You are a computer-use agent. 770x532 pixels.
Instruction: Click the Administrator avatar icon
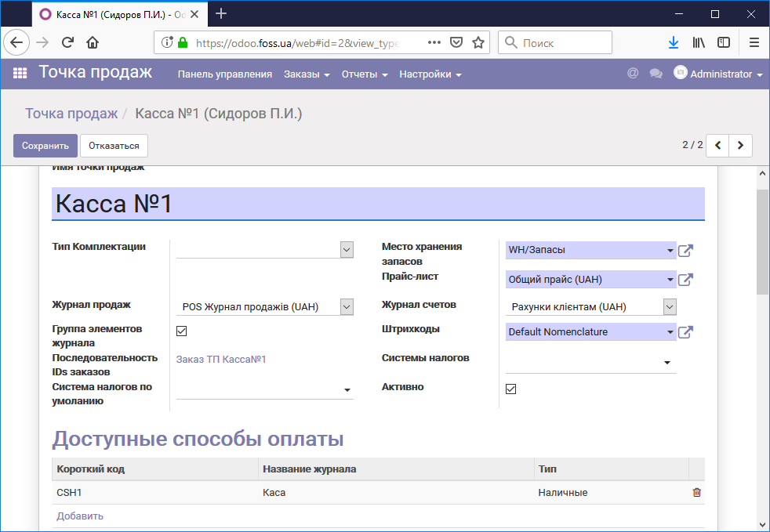coord(680,73)
